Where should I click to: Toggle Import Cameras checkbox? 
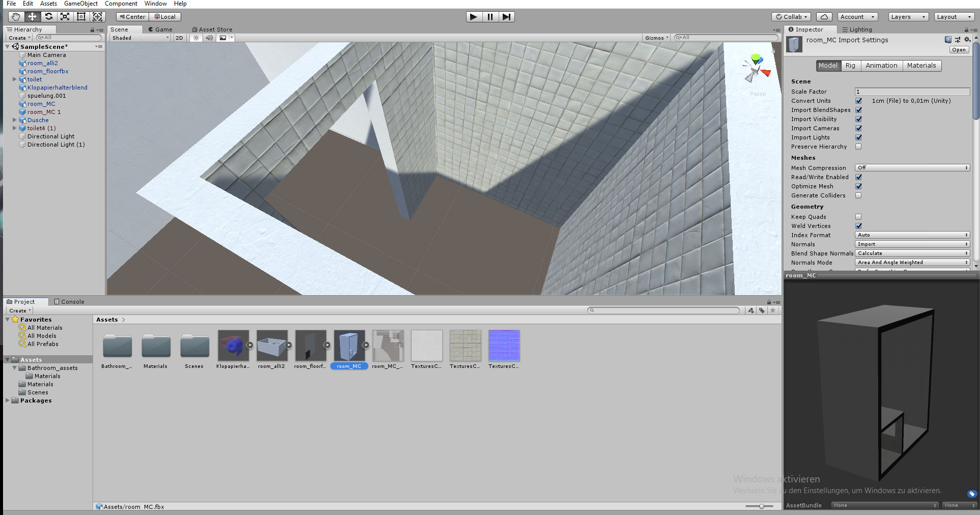tap(858, 128)
